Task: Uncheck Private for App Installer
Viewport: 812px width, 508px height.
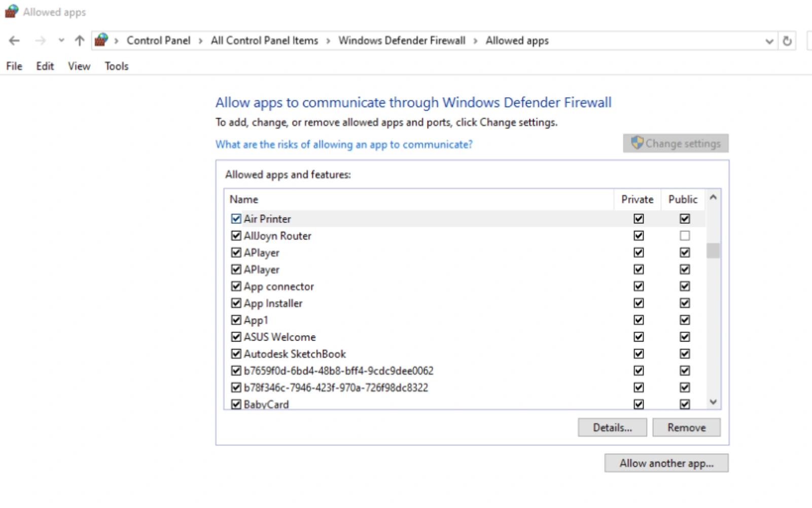Action: coord(639,303)
